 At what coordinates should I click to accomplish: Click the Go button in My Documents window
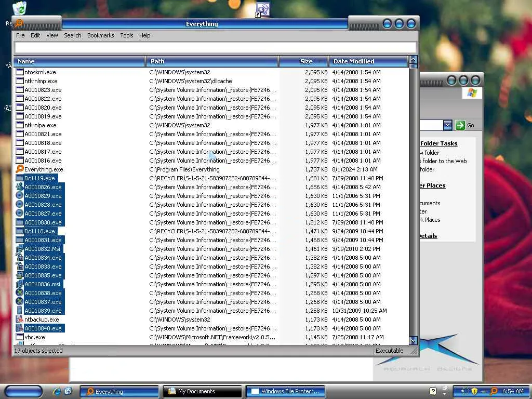pyautogui.click(x=465, y=125)
